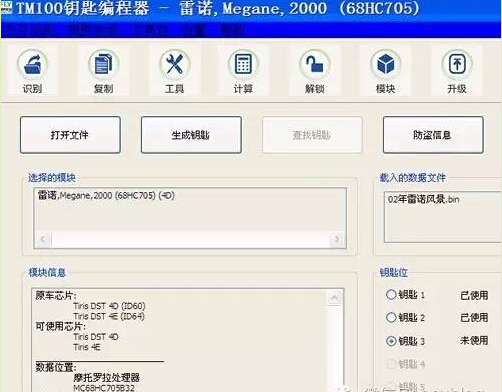The width and height of the screenshot is (502, 392).
Task: Select the disabled 钥匙 4 radio button
Action: (391, 364)
